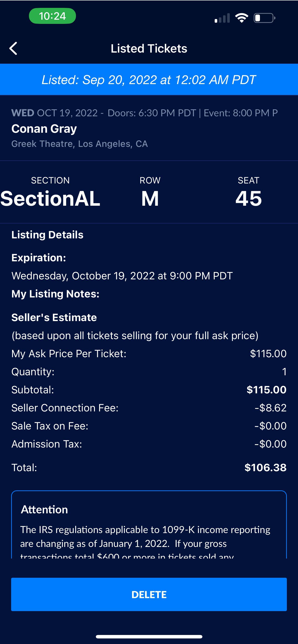Viewport: 298px width, 644px height.
Task: Tap the Greek Theatre venue text
Action: tap(80, 143)
